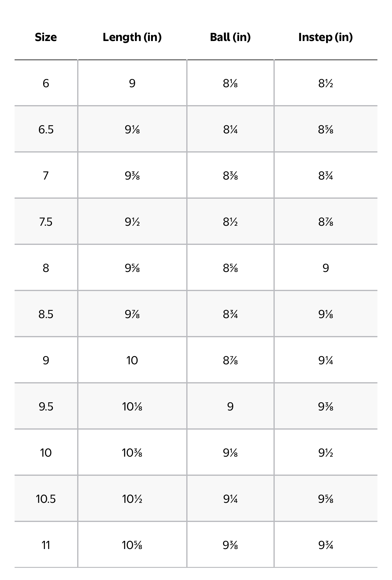This screenshot has width=392, height=580.
Task: Select the size 7.5 cell
Action: [46, 222]
